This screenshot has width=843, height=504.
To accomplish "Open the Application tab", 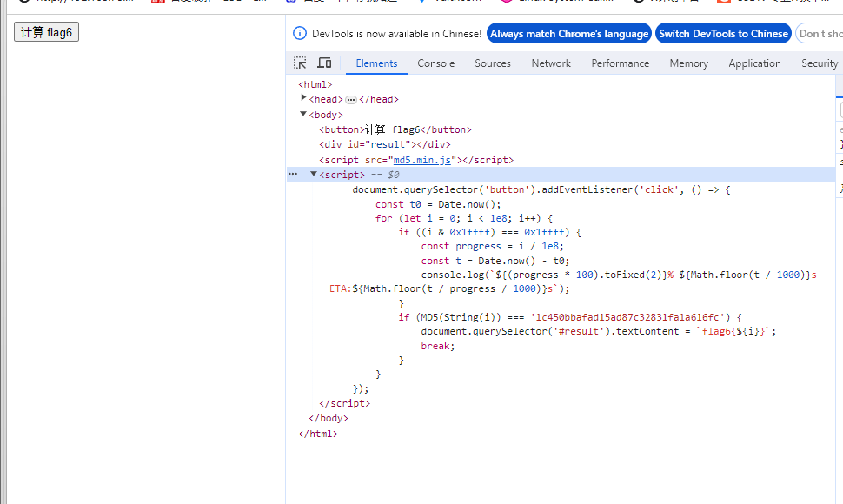I will point(755,63).
